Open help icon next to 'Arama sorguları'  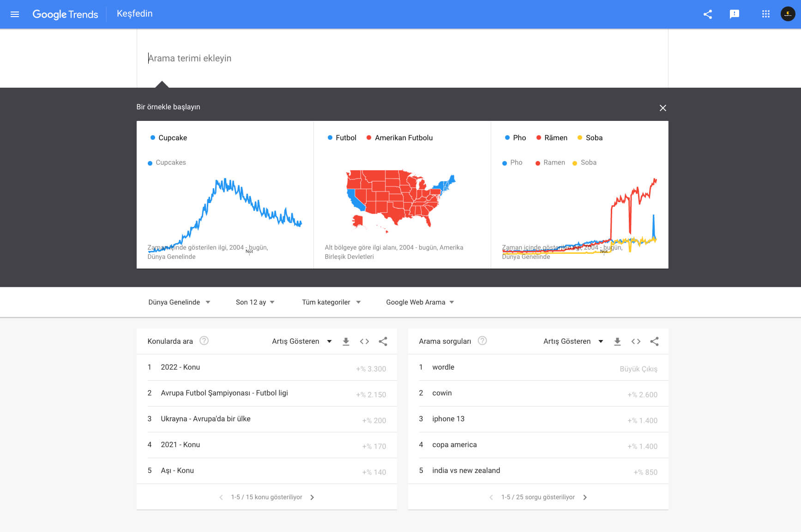(x=482, y=341)
